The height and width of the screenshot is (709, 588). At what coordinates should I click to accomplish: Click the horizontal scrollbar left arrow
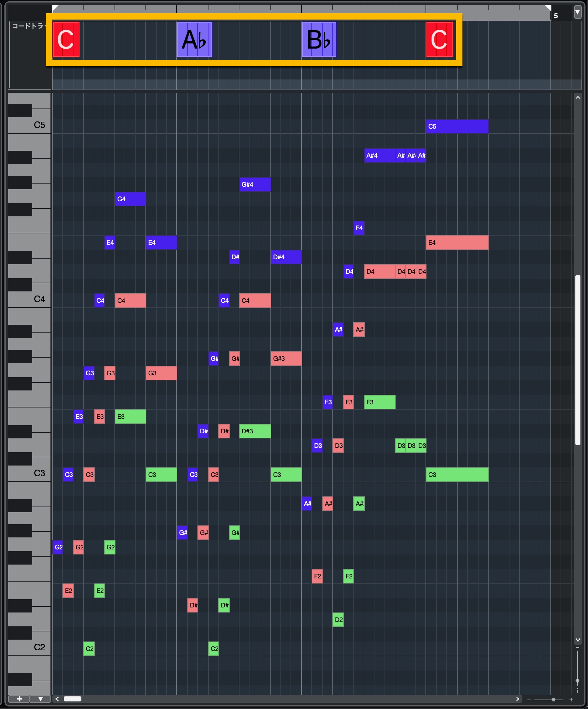[x=57, y=699]
